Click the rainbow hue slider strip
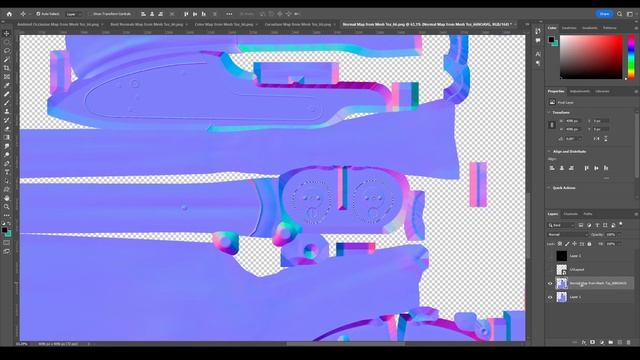The image size is (640, 360). point(631,57)
